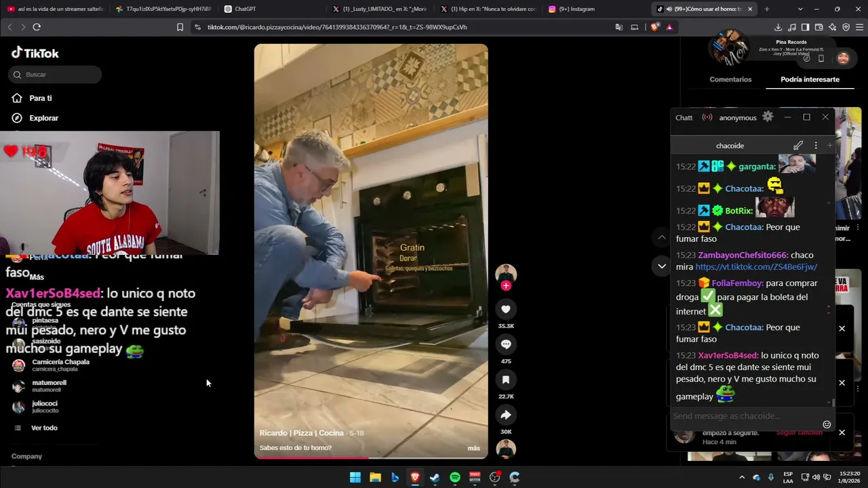
Task: Open Steam from the taskbar
Action: pos(435,477)
